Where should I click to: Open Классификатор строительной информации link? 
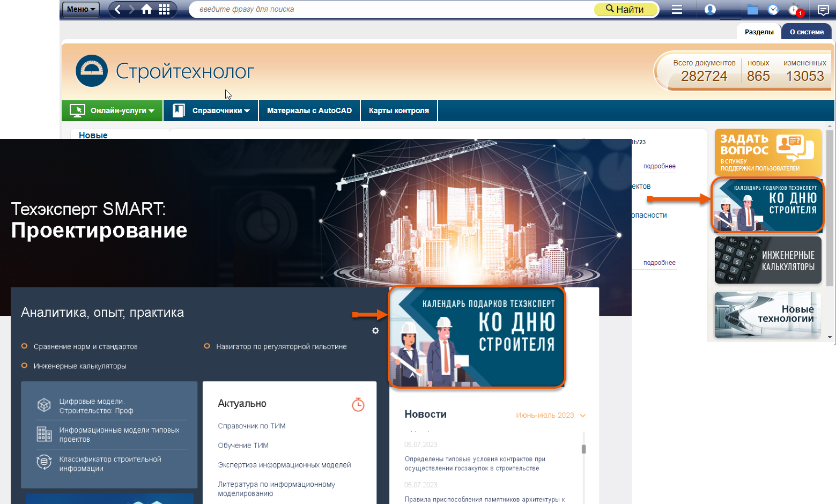point(110,464)
